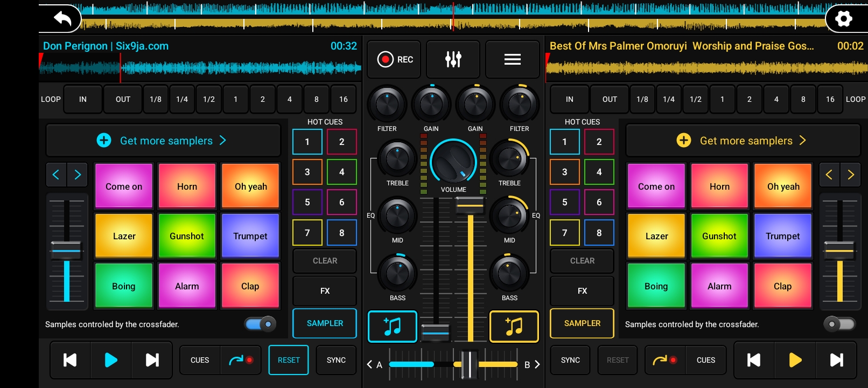
Task: Open deck A music library icon
Action: coord(392,327)
